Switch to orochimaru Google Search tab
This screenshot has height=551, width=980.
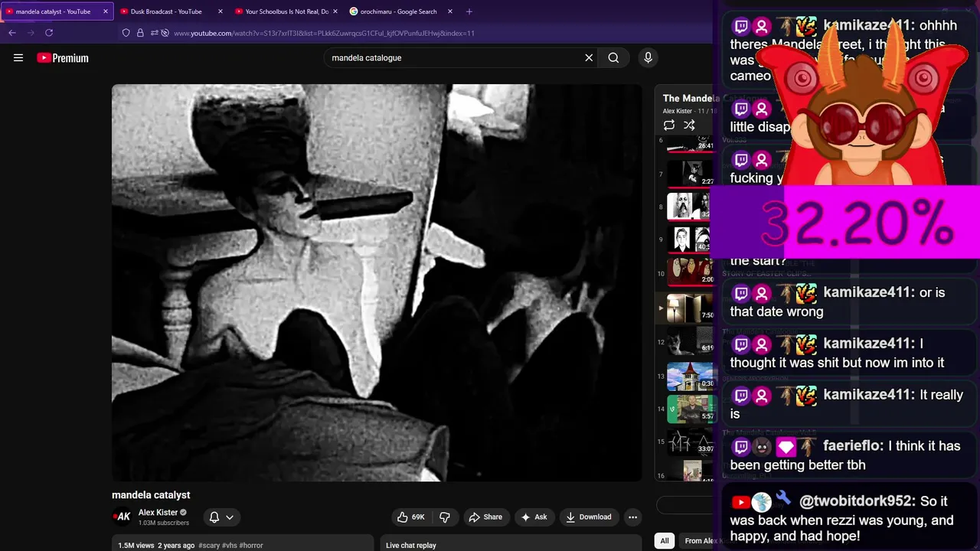[398, 11]
